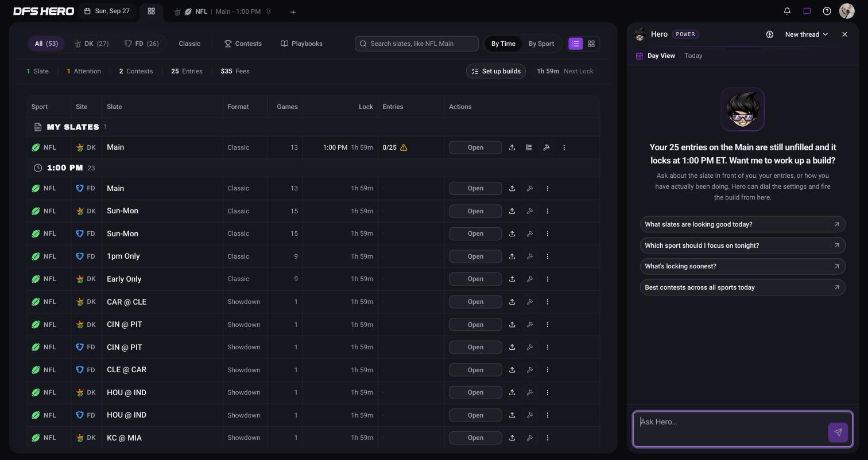Image resolution: width=868 pixels, height=460 pixels.
Task: Click upload icon in My Slates Main row
Action: point(512,147)
